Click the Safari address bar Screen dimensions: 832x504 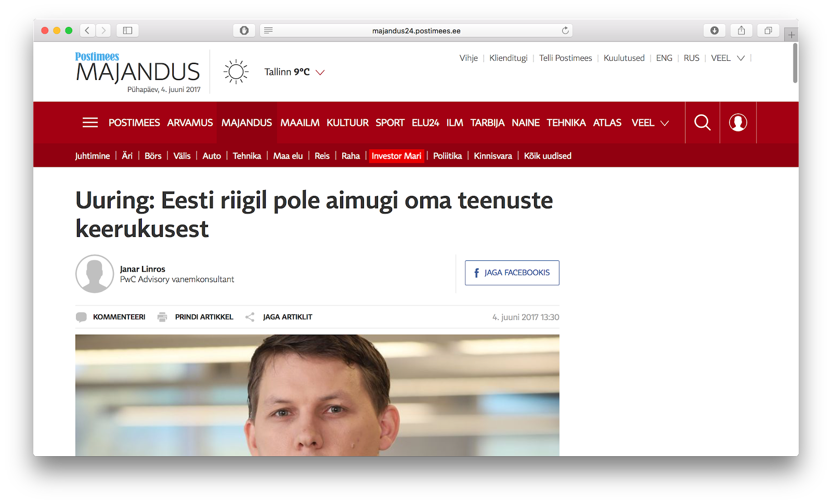click(416, 31)
